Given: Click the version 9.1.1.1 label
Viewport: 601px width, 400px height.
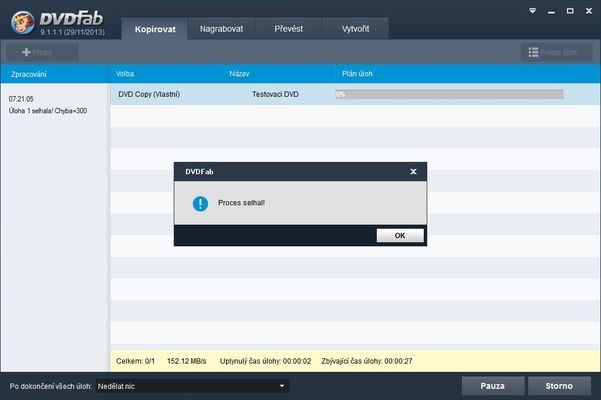Looking at the screenshot, I should click(72, 32).
